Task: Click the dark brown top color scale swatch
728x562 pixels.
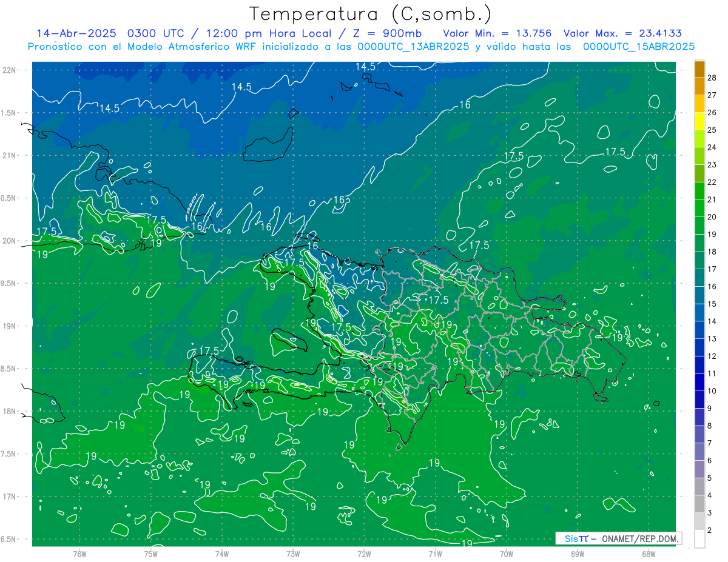Action: click(x=700, y=69)
